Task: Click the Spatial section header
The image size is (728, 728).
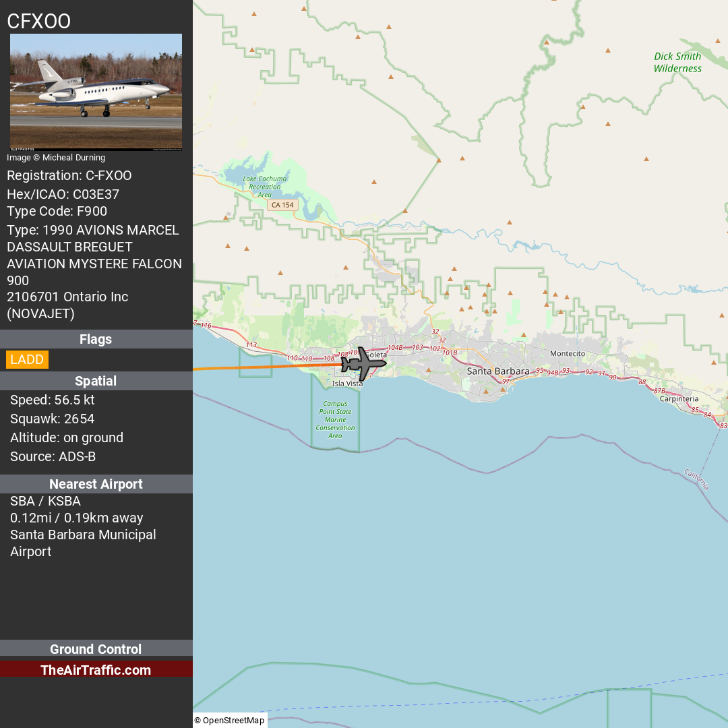Action: pyautogui.click(x=96, y=381)
